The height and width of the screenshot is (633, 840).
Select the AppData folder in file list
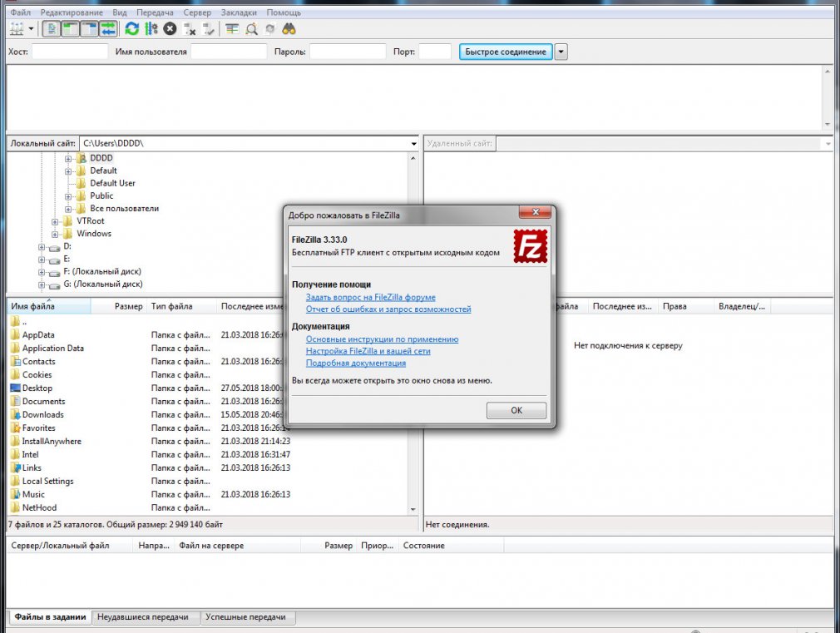pos(38,335)
